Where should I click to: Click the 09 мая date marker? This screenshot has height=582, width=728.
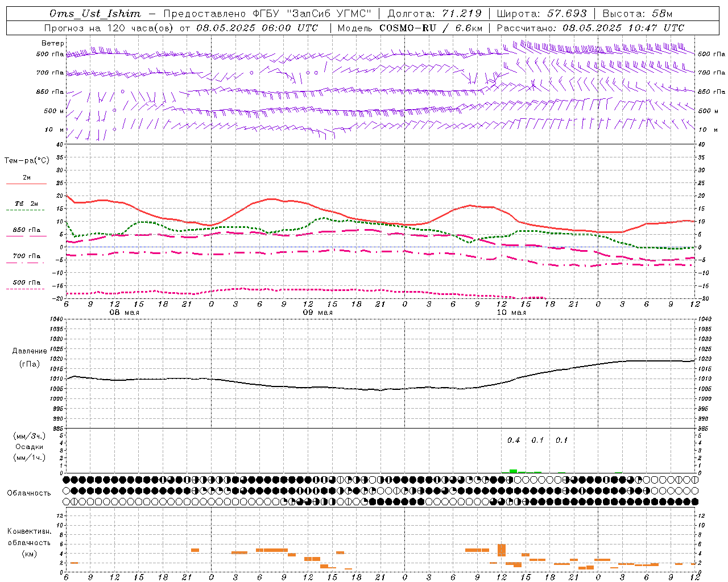coord(317,313)
